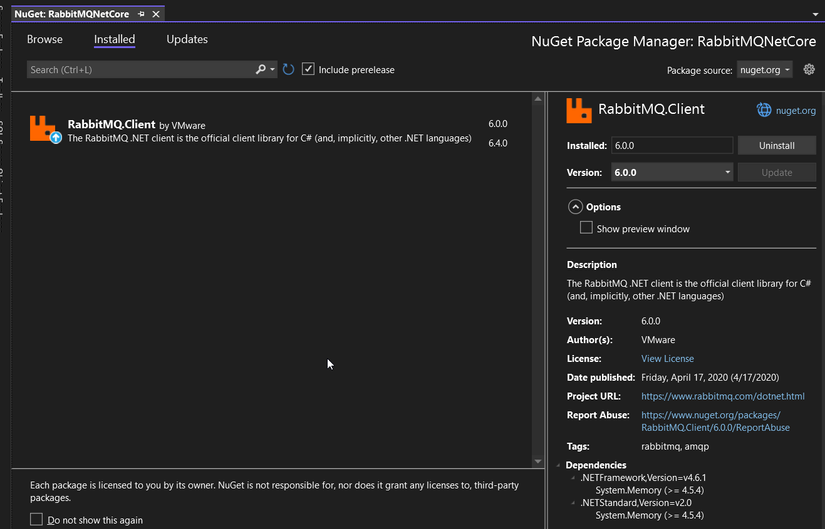Switch to the Browse tab
Viewport: 825px width, 529px height.
pyautogui.click(x=45, y=39)
